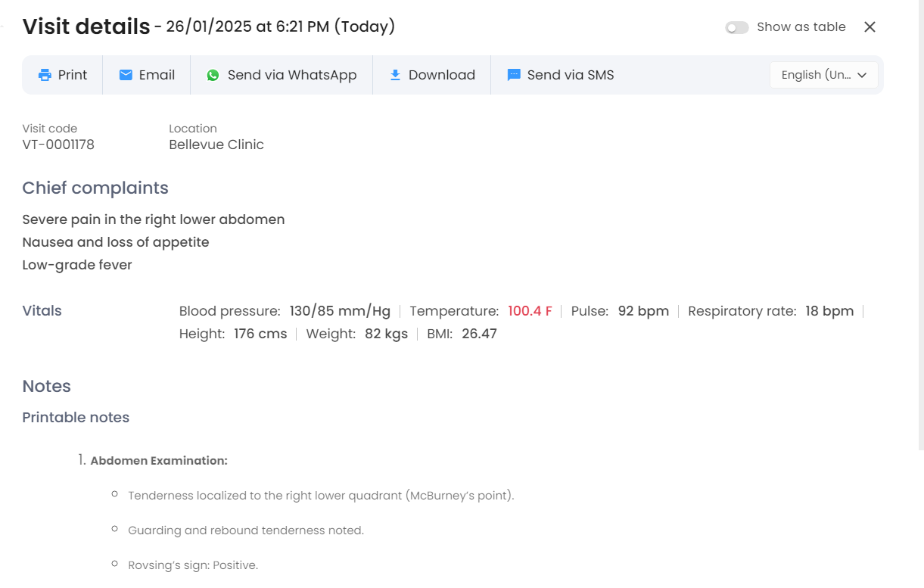Click the Download arrow icon
Screen dimensions: 924x588
(395, 75)
